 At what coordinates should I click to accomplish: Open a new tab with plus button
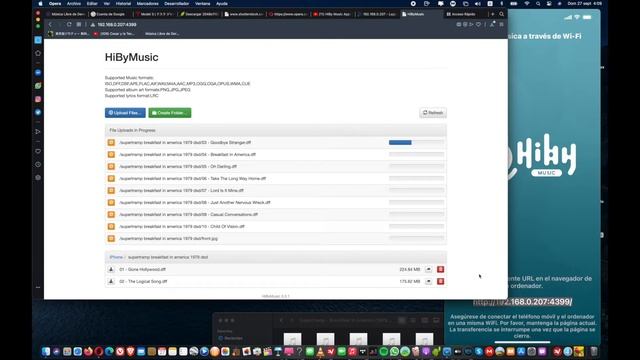click(x=493, y=14)
